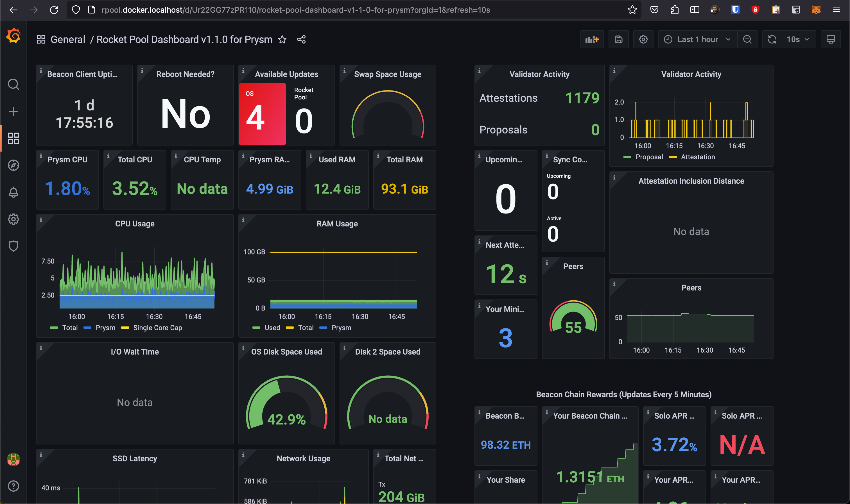Expand the Last 1 hour time picker
Image resolution: width=850 pixels, height=504 pixels.
tap(697, 39)
